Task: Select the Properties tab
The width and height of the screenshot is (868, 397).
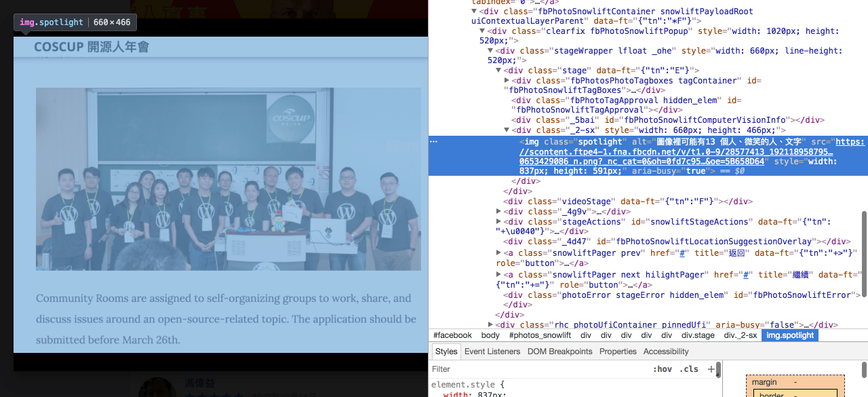Action: [x=618, y=352]
